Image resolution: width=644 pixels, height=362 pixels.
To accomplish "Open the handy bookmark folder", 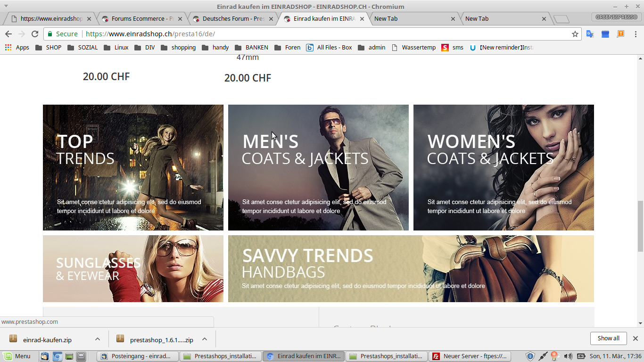I will (215, 47).
